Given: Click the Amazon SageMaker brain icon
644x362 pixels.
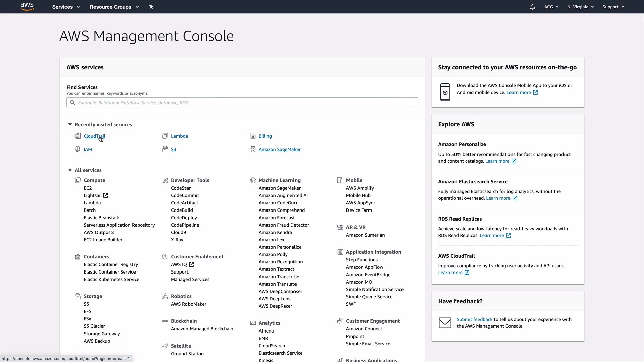Looking at the screenshot, I should pyautogui.click(x=253, y=149).
